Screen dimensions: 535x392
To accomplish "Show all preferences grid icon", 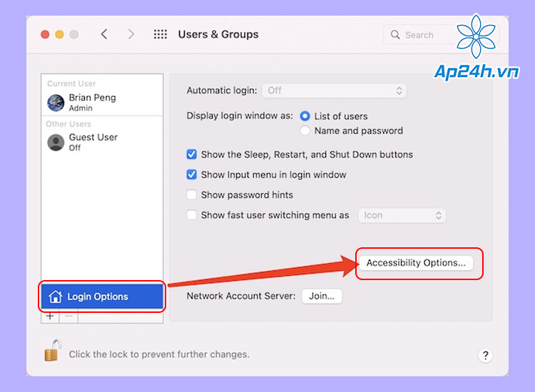I will [160, 34].
